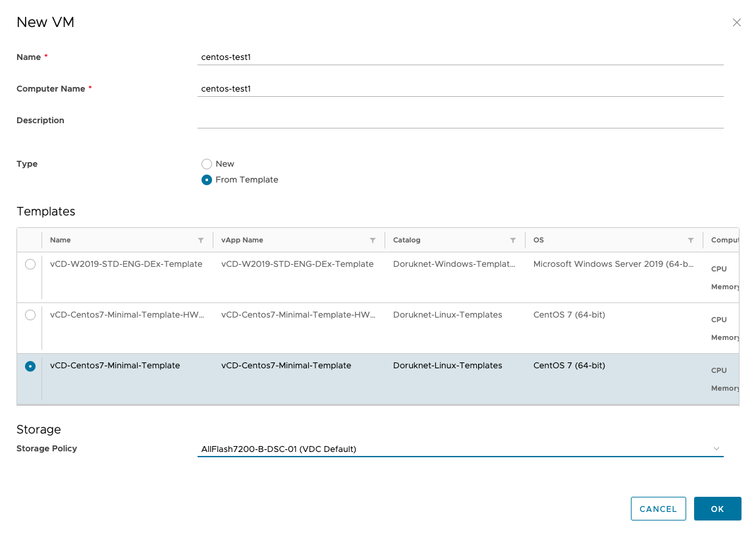The image size is (756, 535).
Task: Select the vCD-W2019-STD-ENG-DEx-Template radio button
Action: coord(30,264)
